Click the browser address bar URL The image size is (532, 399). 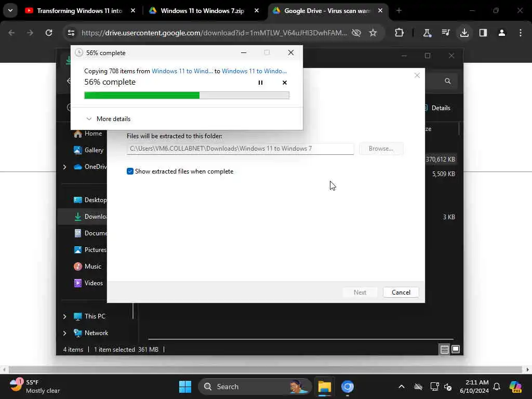pos(214,33)
